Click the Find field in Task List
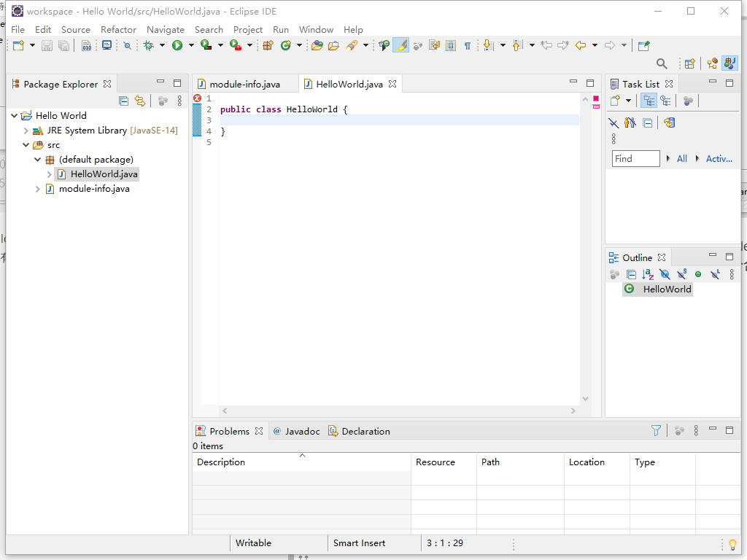747x560 pixels. click(x=634, y=158)
